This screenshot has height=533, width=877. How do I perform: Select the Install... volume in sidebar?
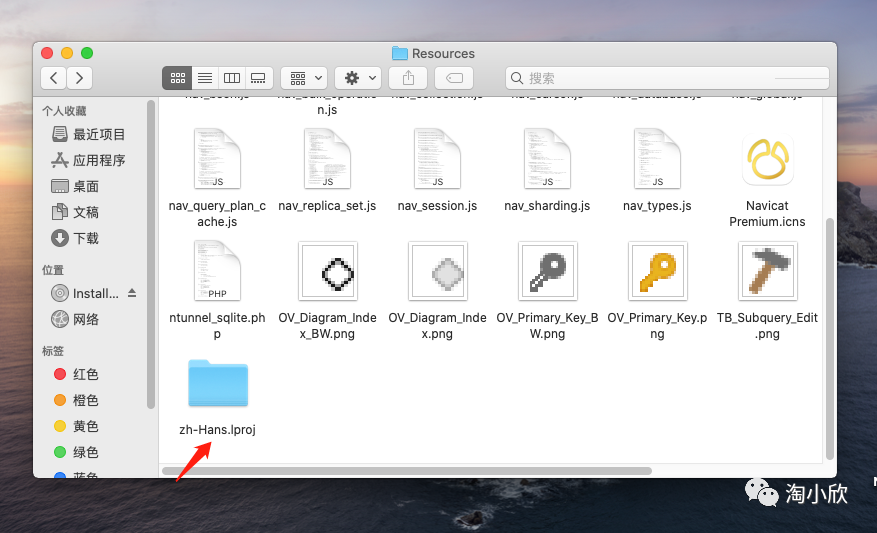pyautogui.click(x=87, y=293)
